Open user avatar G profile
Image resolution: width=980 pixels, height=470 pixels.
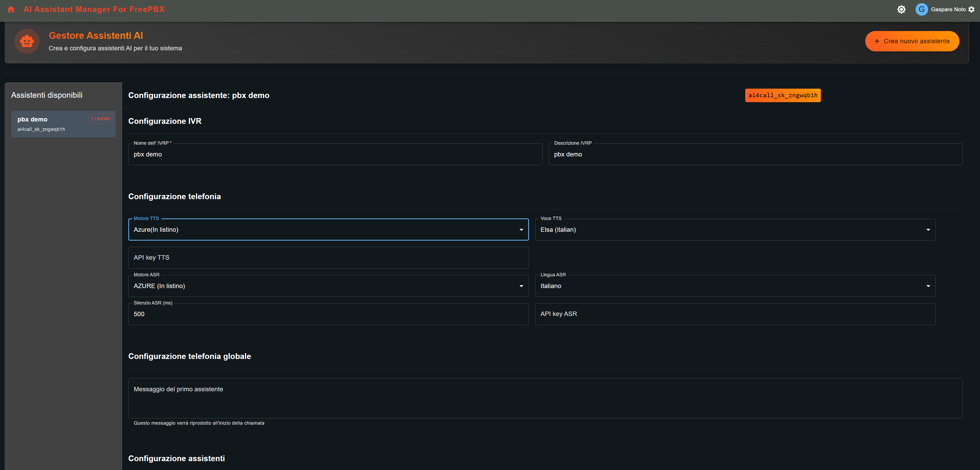[x=921, y=9]
